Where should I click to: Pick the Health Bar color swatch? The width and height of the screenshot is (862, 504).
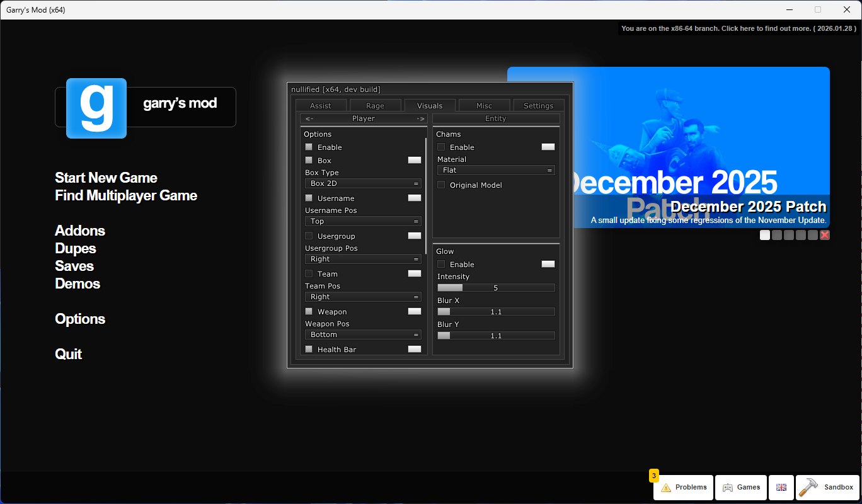415,349
